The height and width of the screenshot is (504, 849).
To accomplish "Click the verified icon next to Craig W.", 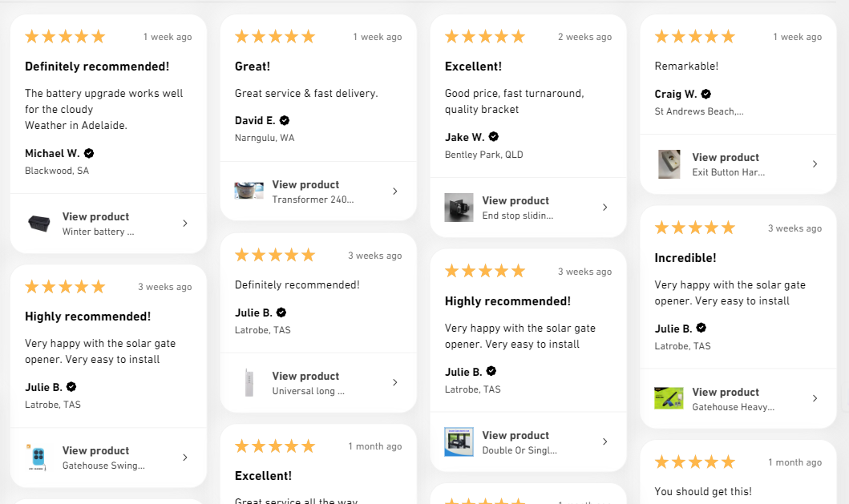I will 705,94.
